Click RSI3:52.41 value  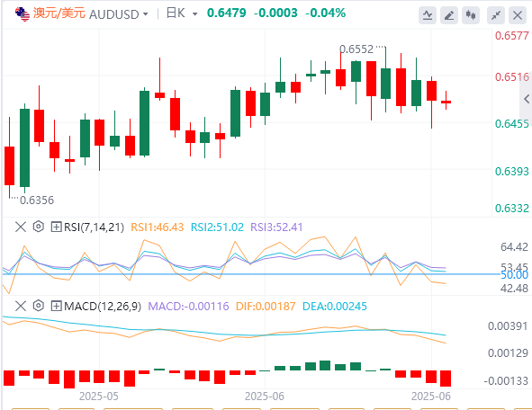click(276, 227)
